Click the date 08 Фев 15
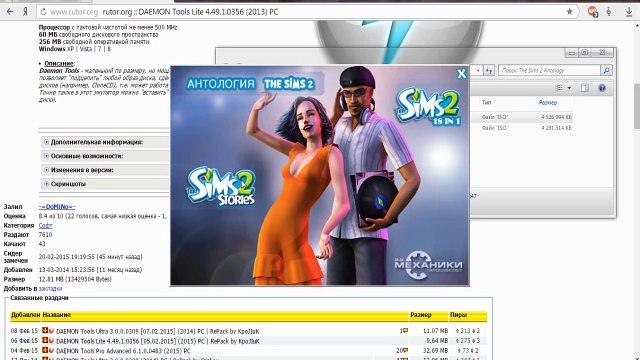640x360 pixels. (x=24, y=331)
